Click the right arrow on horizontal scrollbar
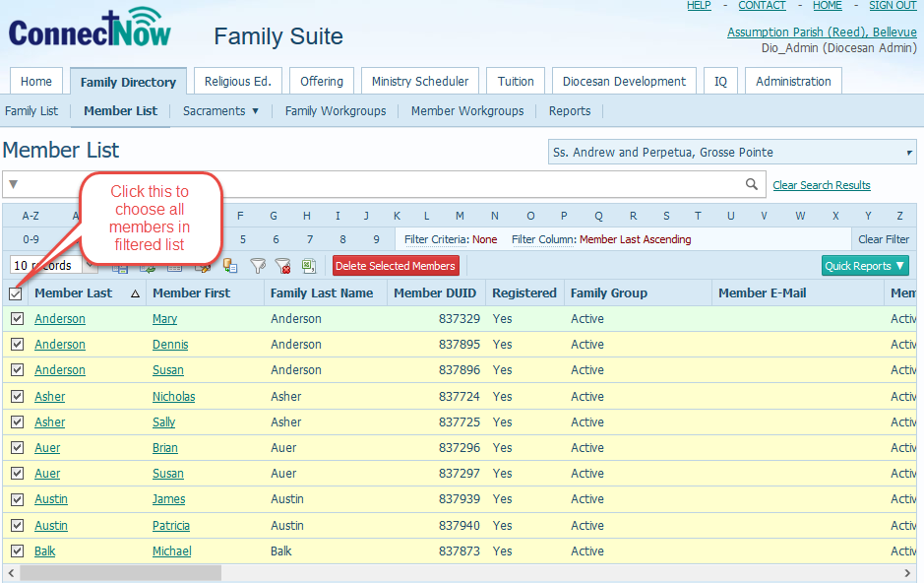The width and height of the screenshot is (924, 583). click(908, 573)
